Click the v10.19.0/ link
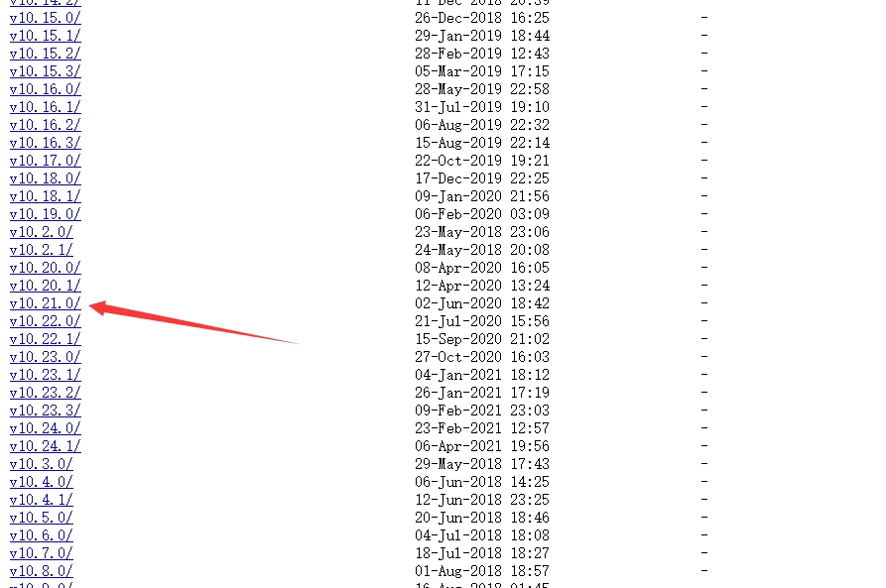 pos(46,214)
